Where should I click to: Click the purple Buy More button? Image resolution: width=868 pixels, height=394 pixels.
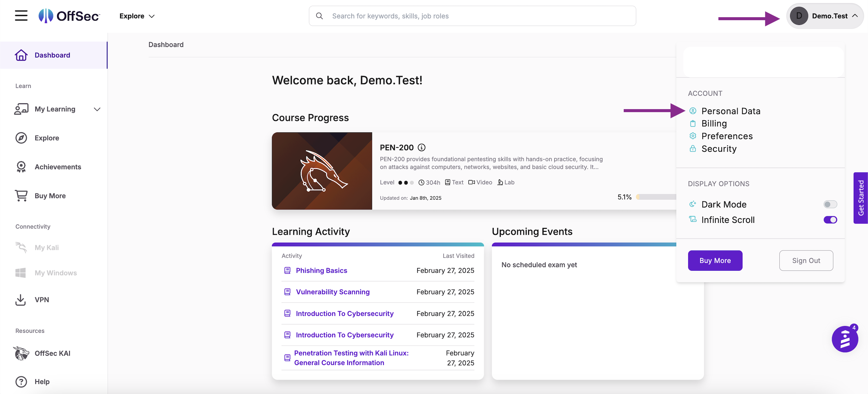(x=715, y=260)
